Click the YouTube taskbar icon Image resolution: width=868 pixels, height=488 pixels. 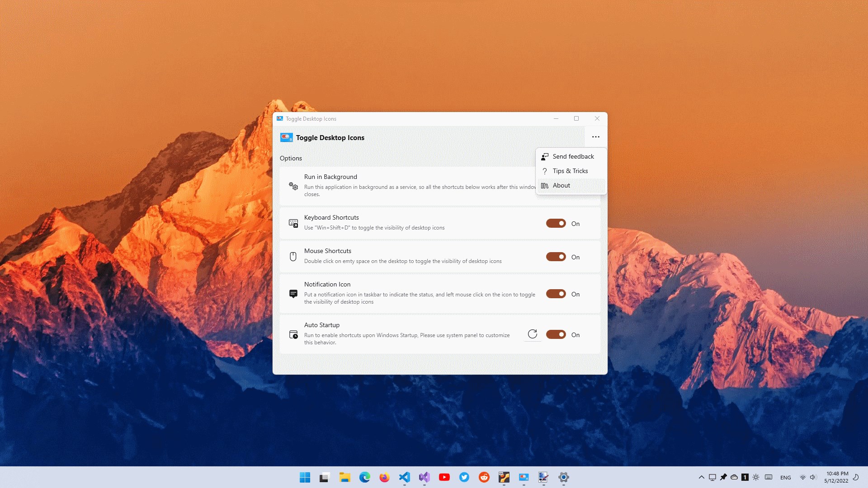pos(444,477)
